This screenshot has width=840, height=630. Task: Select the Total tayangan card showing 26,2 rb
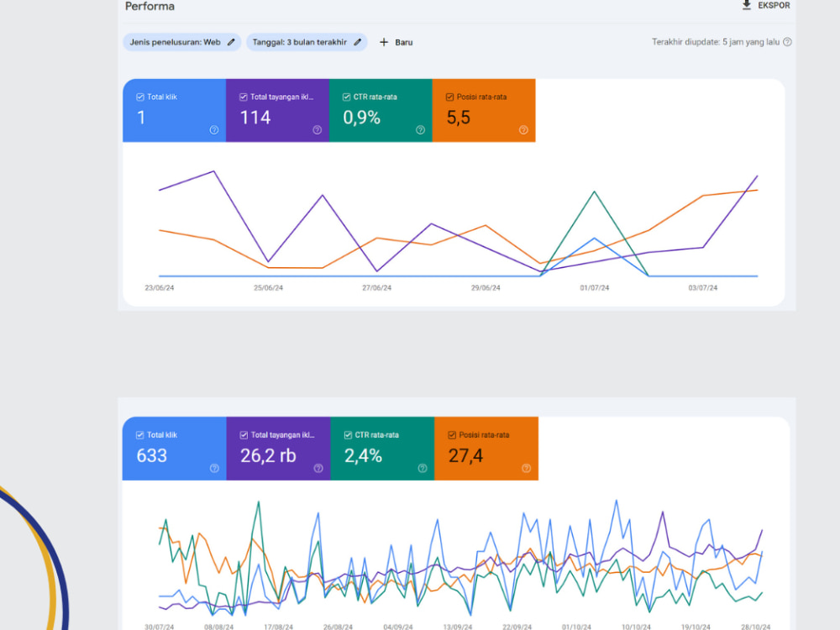pyautogui.click(x=279, y=449)
